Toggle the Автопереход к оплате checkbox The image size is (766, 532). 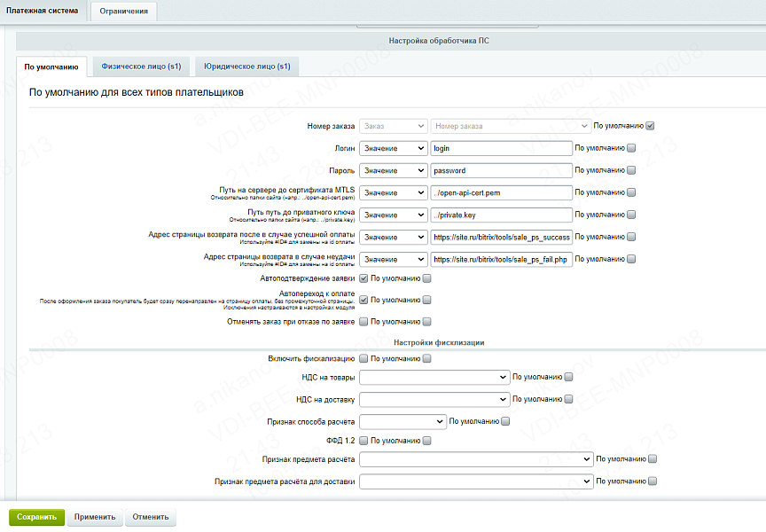click(363, 300)
